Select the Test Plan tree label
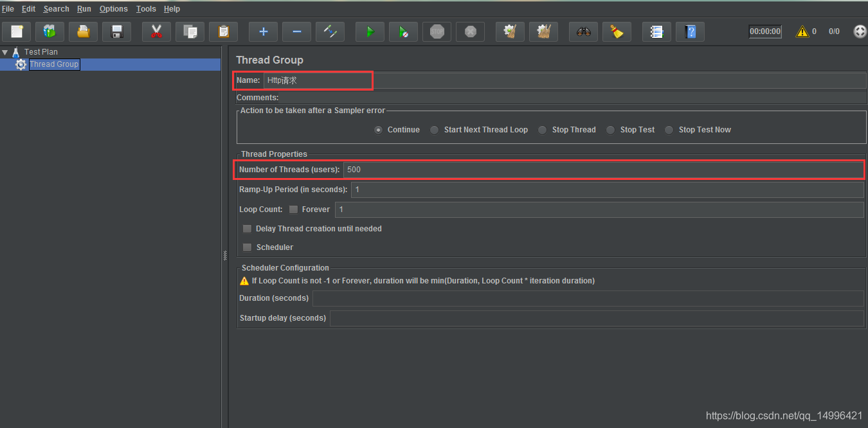Image resolution: width=868 pixels, height=428 pixels. (41, 52)
